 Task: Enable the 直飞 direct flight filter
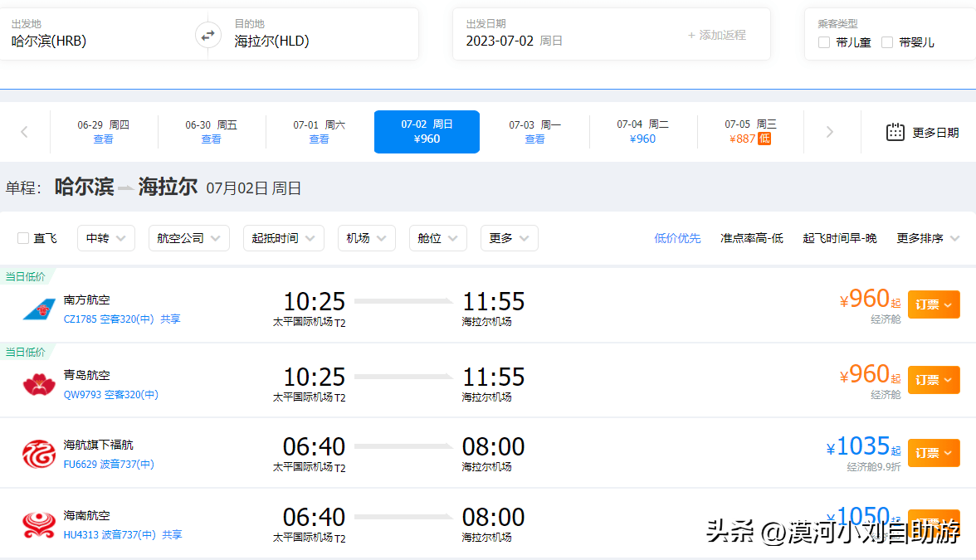(23, 238)
